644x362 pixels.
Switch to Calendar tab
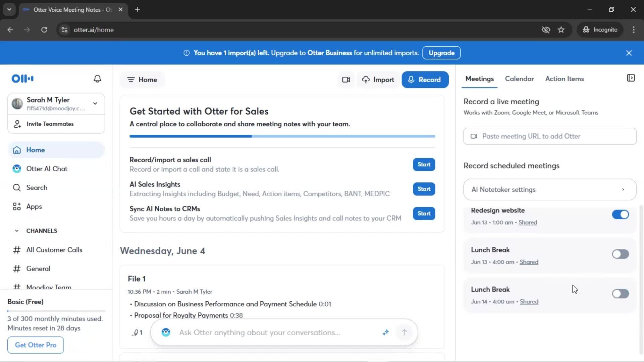[519, 79]
